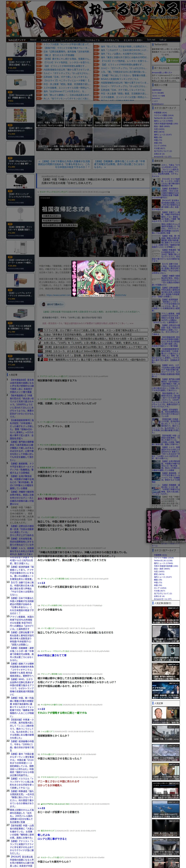
Task: Open the ロシア (1454) category
Action: click(160, 146)
